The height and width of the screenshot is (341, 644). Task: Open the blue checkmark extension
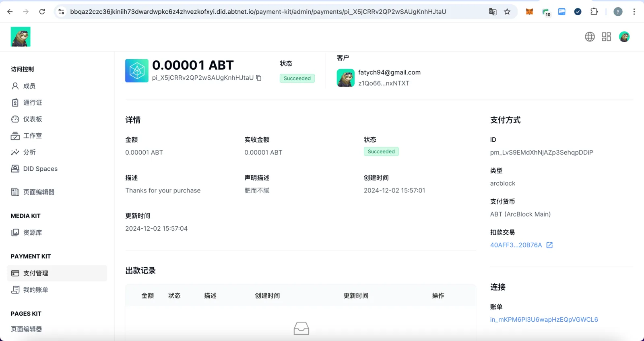578,12
